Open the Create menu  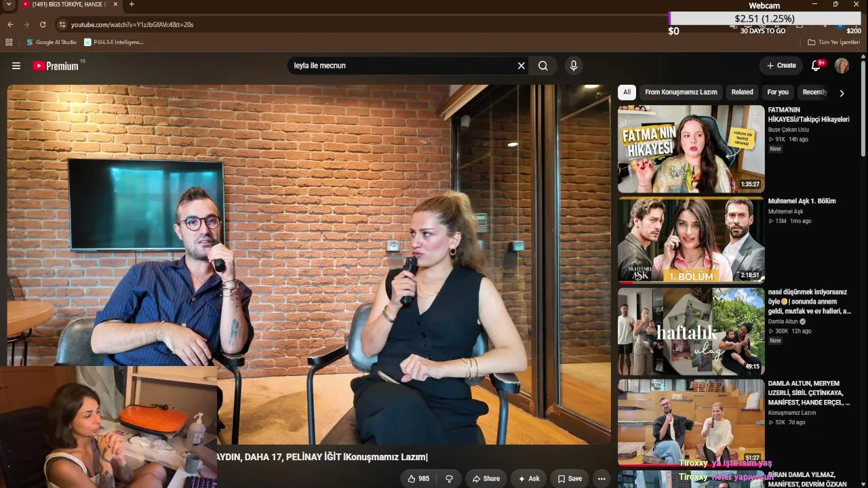[x=781, y=66]
